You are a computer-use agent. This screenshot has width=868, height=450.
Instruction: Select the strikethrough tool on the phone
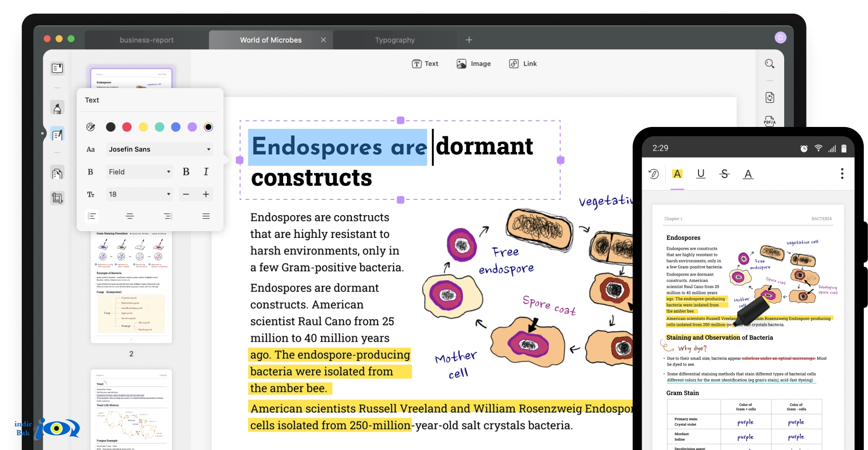(x=725, y=174)
